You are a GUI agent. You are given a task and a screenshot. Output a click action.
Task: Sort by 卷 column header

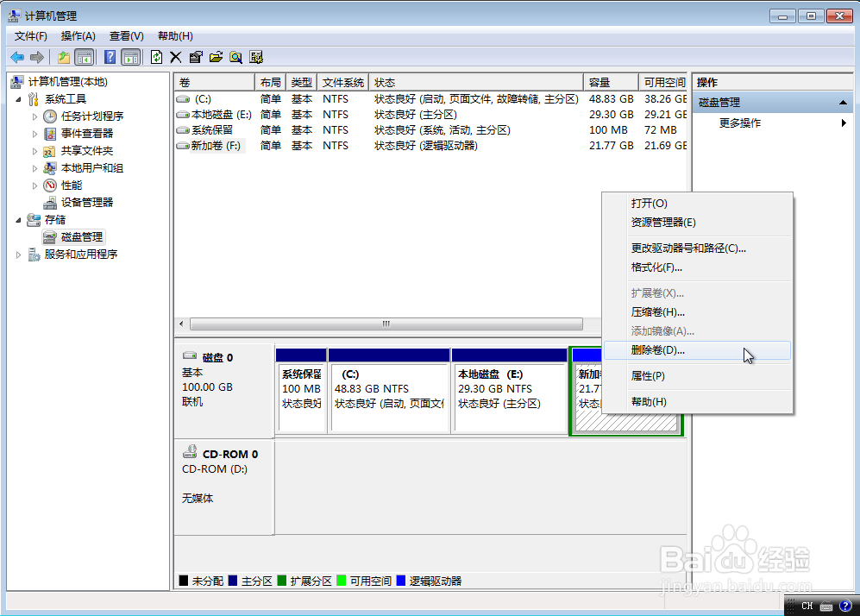point(215,82)
